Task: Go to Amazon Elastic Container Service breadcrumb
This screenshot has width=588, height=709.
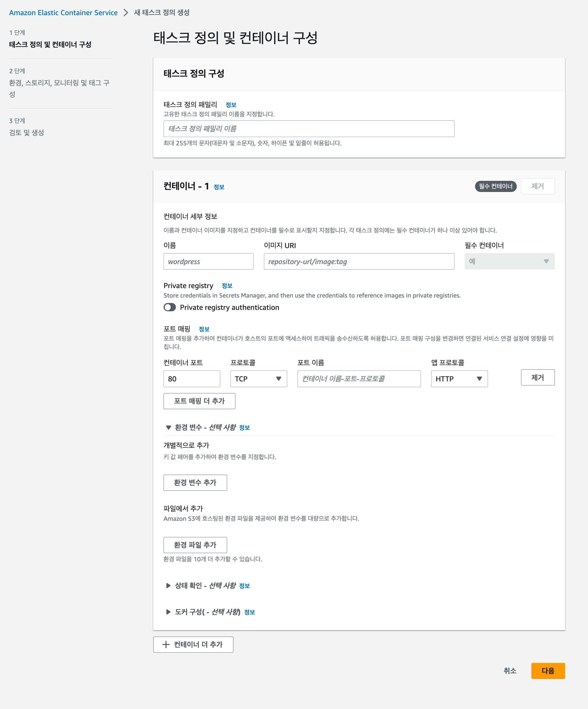Action: [63, 13]
